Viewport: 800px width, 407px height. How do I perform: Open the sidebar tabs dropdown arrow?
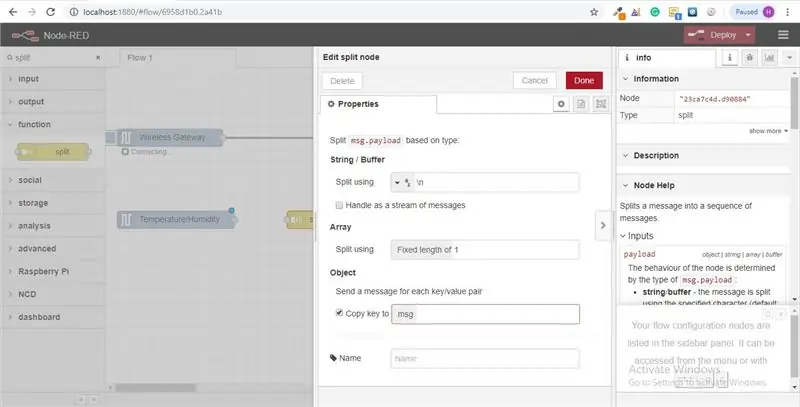pos(789,58)
